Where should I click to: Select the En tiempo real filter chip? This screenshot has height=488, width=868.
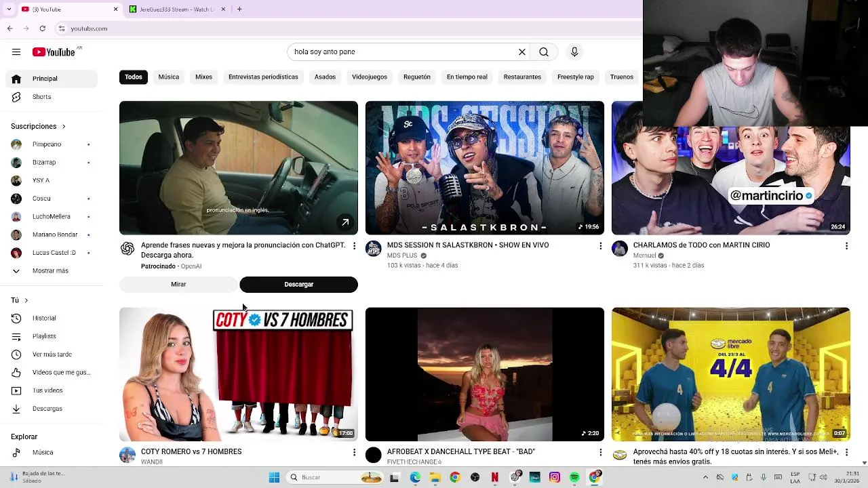[x=467, y=77]
